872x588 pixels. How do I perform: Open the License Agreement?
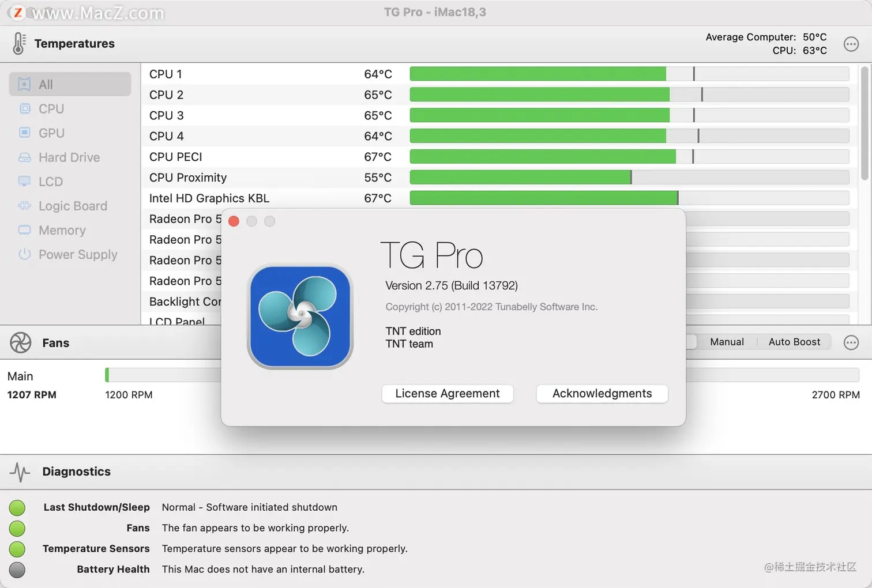[x=448, y=394]
